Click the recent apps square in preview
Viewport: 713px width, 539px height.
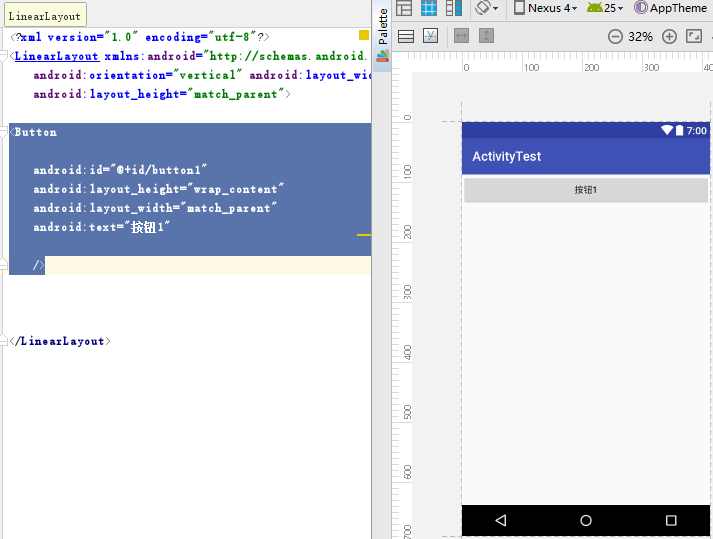click(x=671, y=520)
